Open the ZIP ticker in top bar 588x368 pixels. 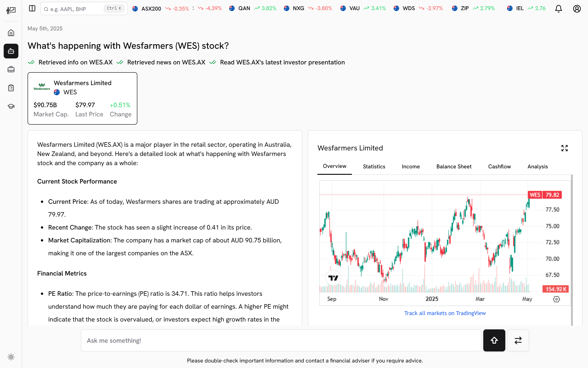473,9
